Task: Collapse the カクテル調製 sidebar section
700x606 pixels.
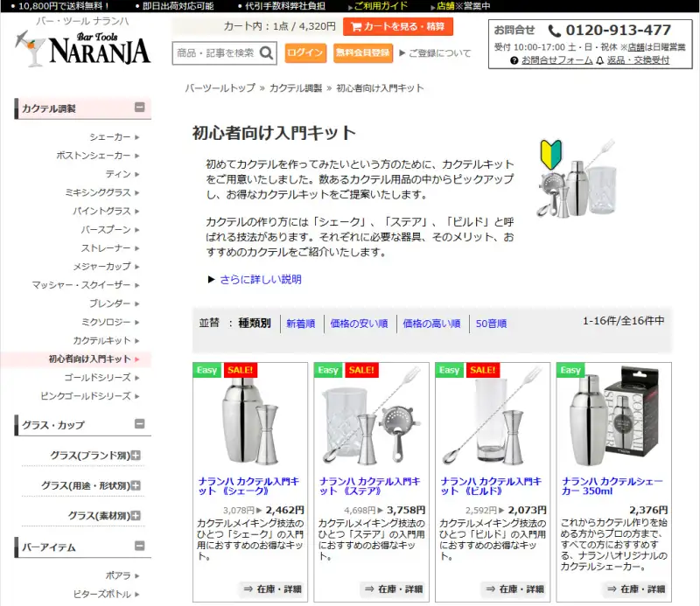Action: click(x=140, y=107)
